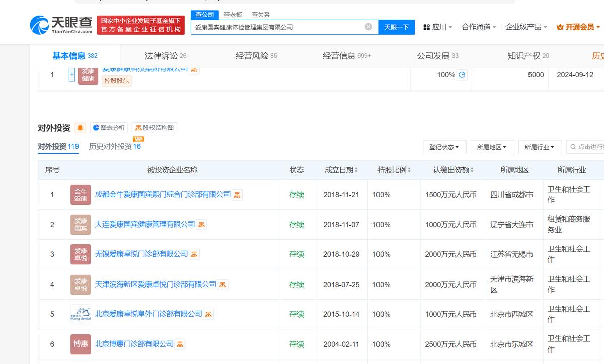Open the 所属地区 filter dropdown
Viewport: 604px width, 364px height.
(492, 147)
